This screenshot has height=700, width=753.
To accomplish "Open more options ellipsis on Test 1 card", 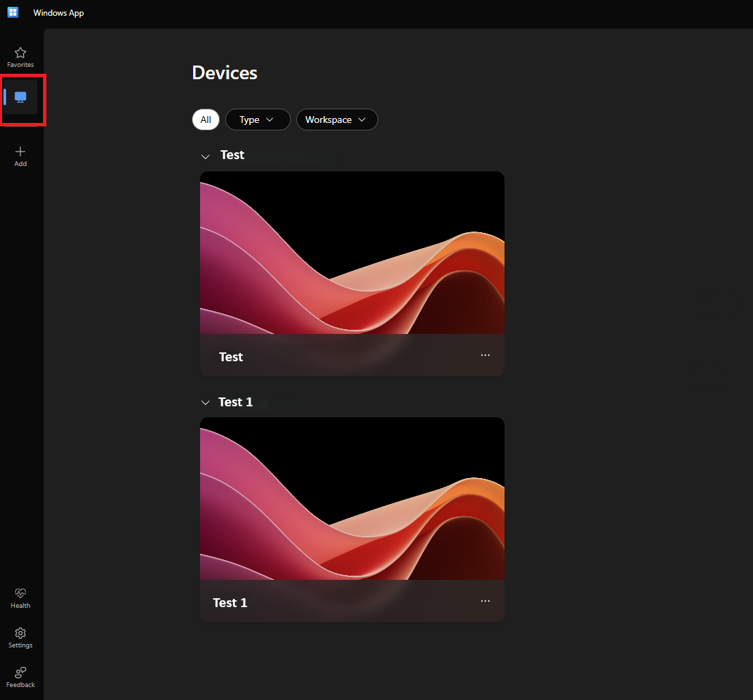I will click(485, 601).
